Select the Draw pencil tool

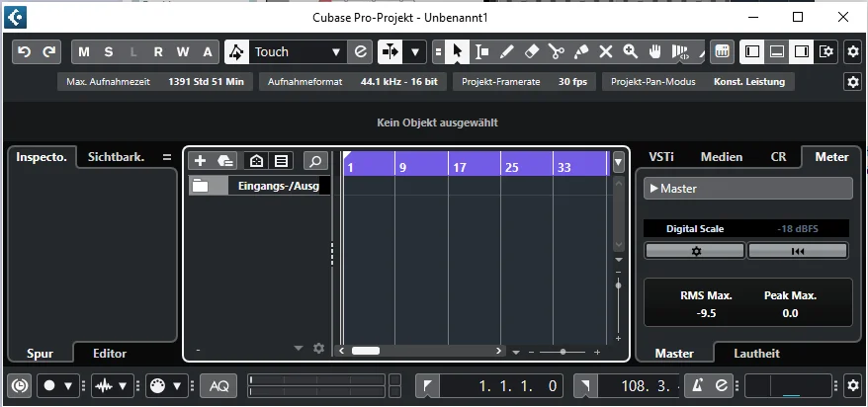[506, 52]
